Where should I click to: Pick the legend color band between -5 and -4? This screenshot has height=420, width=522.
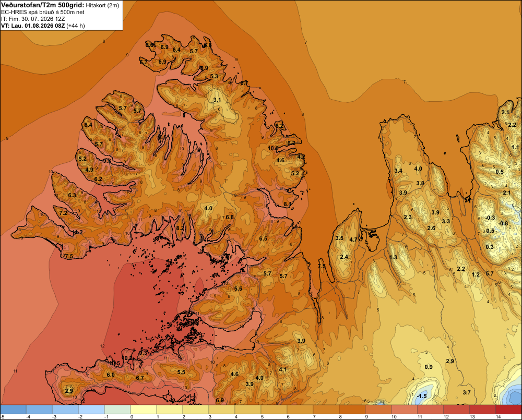pyautogui.click(x=14, y=410)
